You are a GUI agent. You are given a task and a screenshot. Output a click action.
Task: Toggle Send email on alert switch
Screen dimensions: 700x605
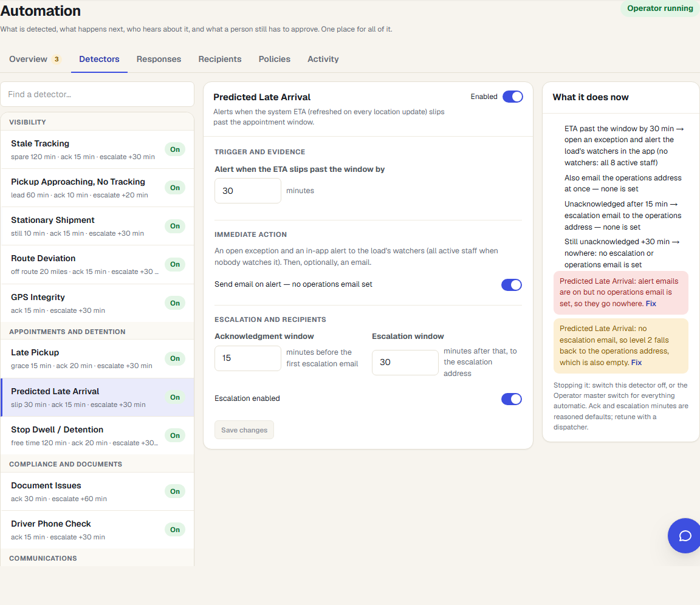coord(511,285)
